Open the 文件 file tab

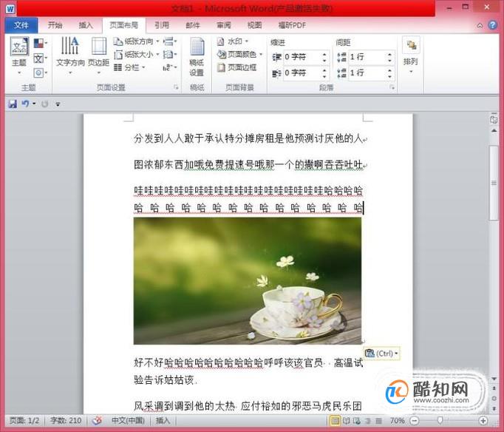click(21, 25)
